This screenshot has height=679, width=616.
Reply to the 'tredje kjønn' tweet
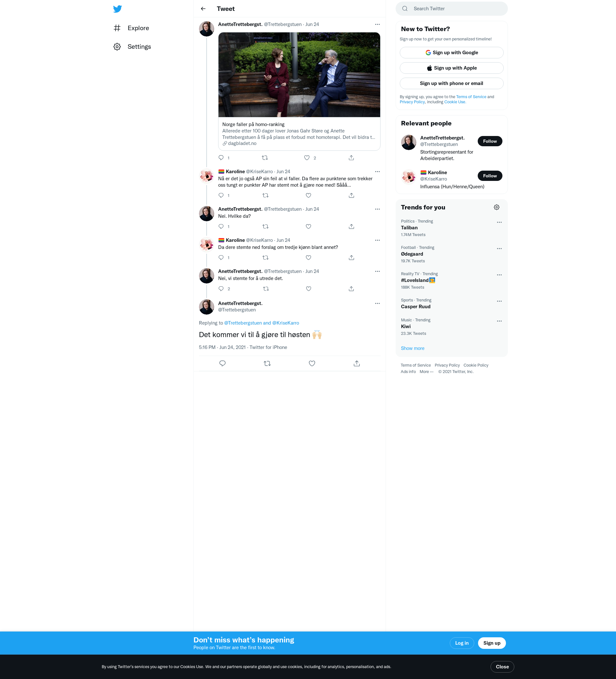221,258
